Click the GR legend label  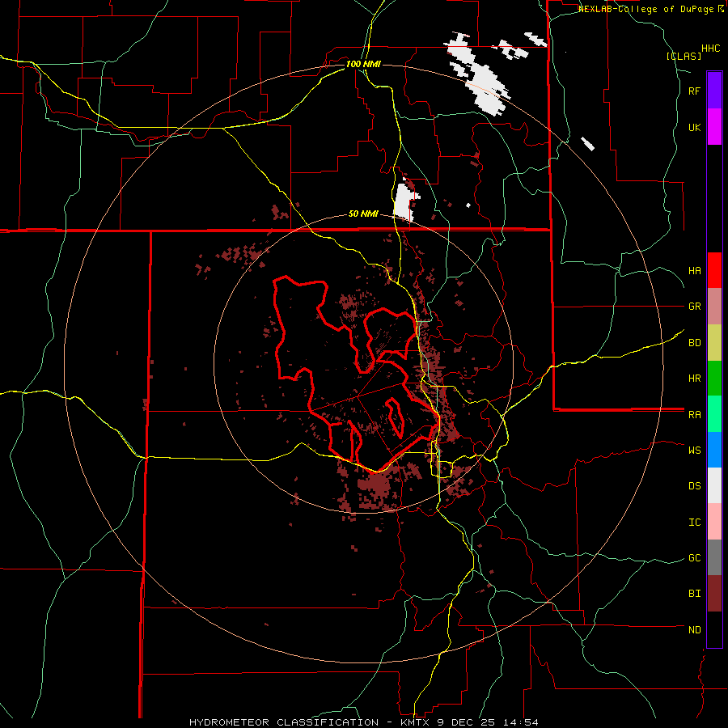point(694,307)
